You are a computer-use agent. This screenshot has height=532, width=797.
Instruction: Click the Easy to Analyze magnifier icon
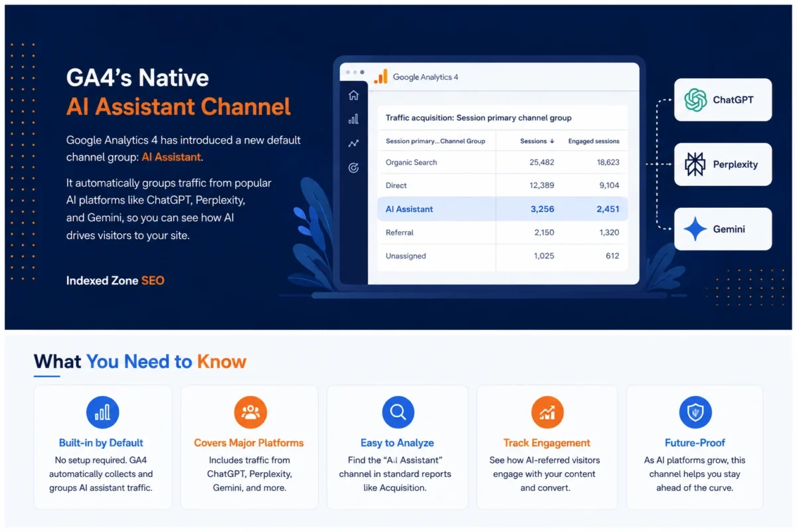[x=398, y=412]
